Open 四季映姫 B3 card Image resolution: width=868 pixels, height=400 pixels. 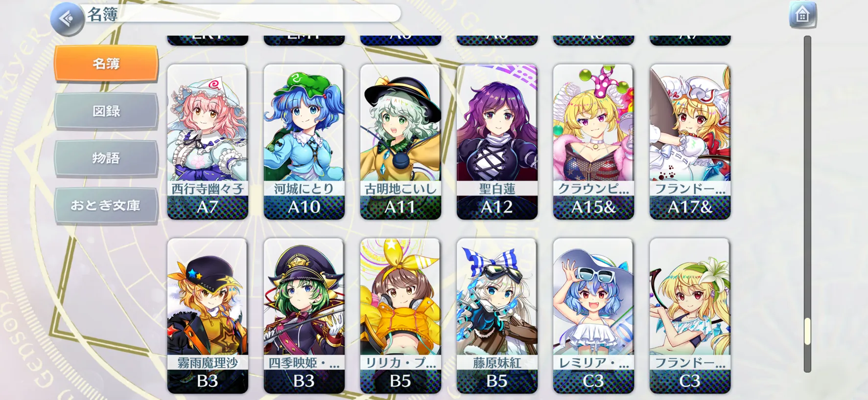[304, 316]
